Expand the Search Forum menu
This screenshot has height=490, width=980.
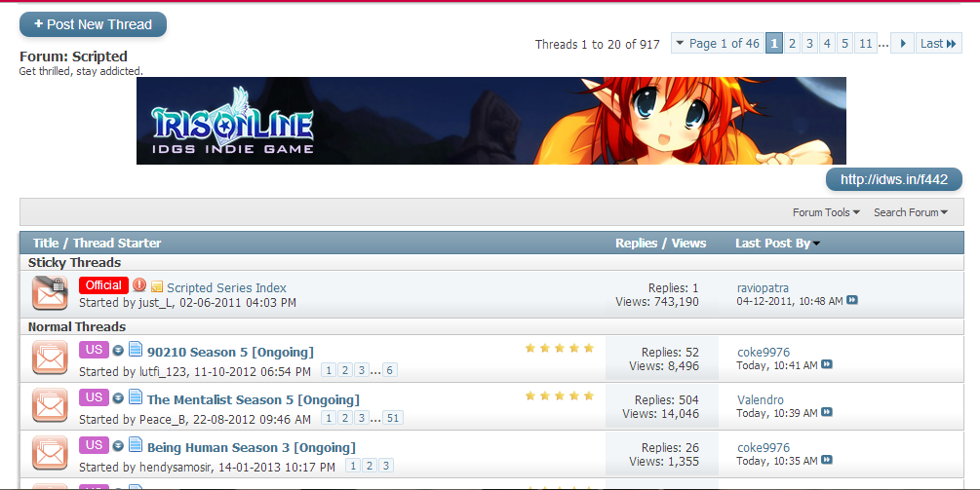click(x=911, y=212)
